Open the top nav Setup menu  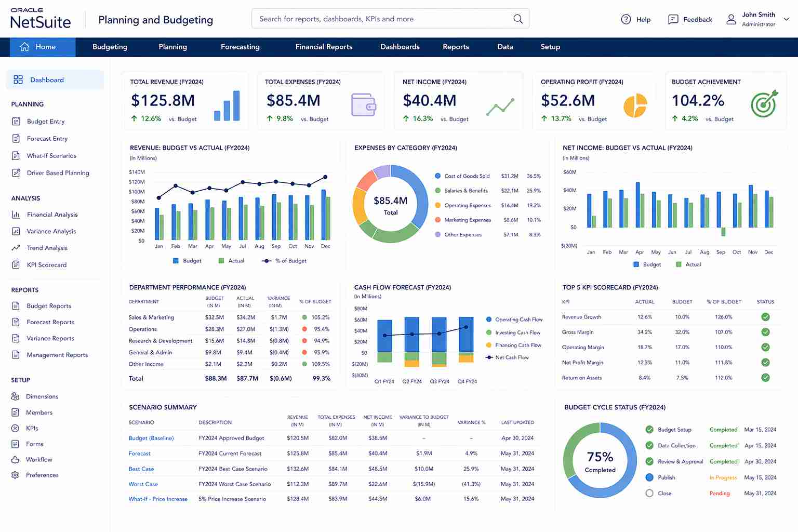pos(550,47)
